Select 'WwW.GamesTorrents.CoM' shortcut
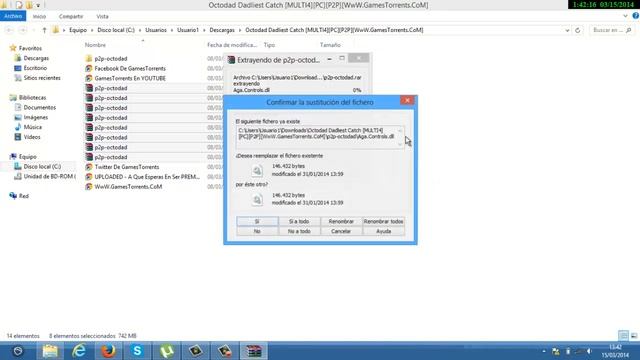Viewport: 640px width, 360px height. (x=128, y=187)
